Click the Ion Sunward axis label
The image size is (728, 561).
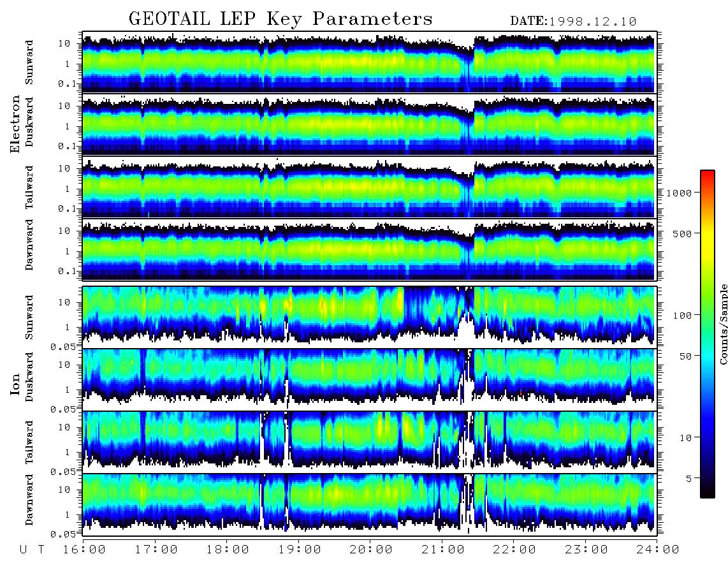point(29,317)
